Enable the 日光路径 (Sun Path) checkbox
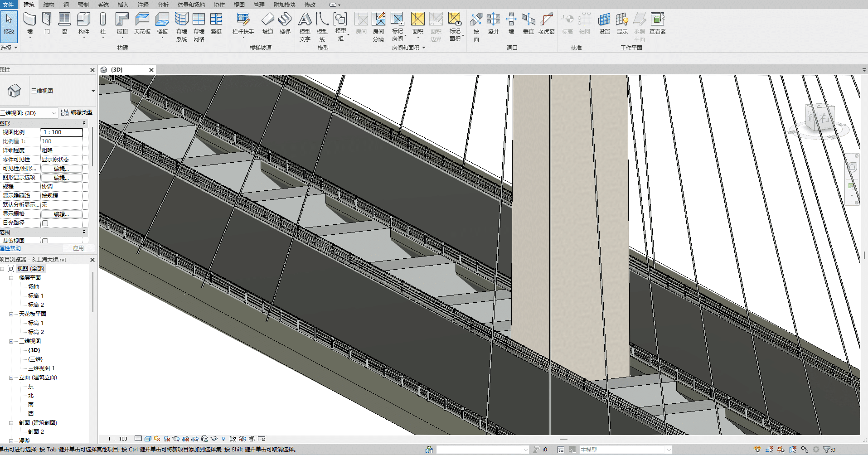Image resolution: width=868 pixels, height=455 pixels. pyautogui.click(x=45, y=223)
